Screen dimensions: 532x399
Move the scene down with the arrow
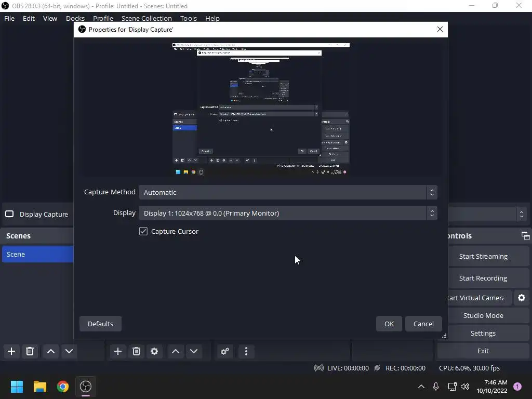[x=69, y=351]
